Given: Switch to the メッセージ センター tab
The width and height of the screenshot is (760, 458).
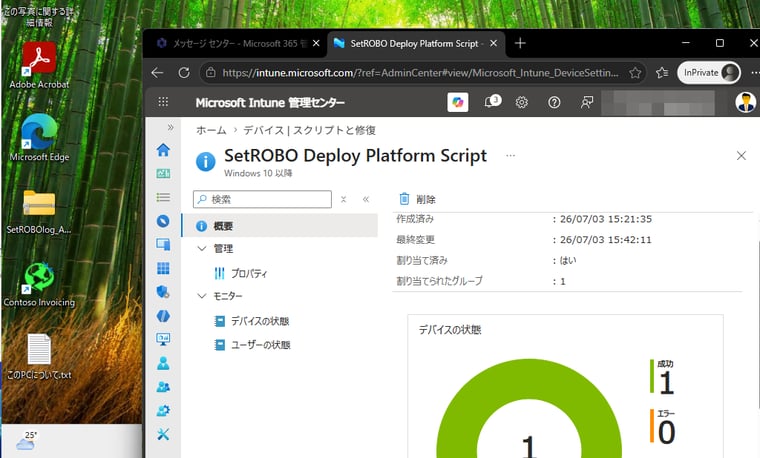Looking at the screenshot, I should (233, 44).
